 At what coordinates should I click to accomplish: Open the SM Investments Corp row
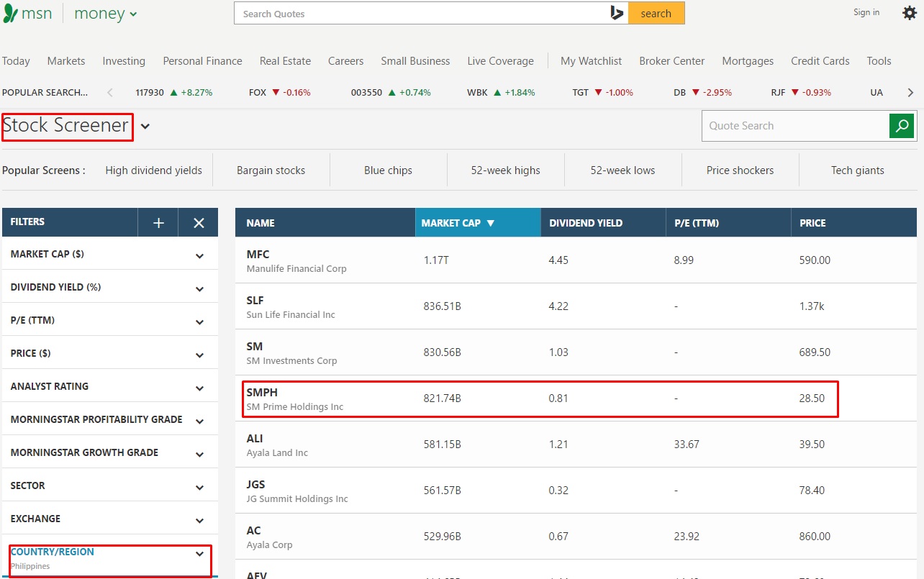pyautogui.click(x=576, y=352)
